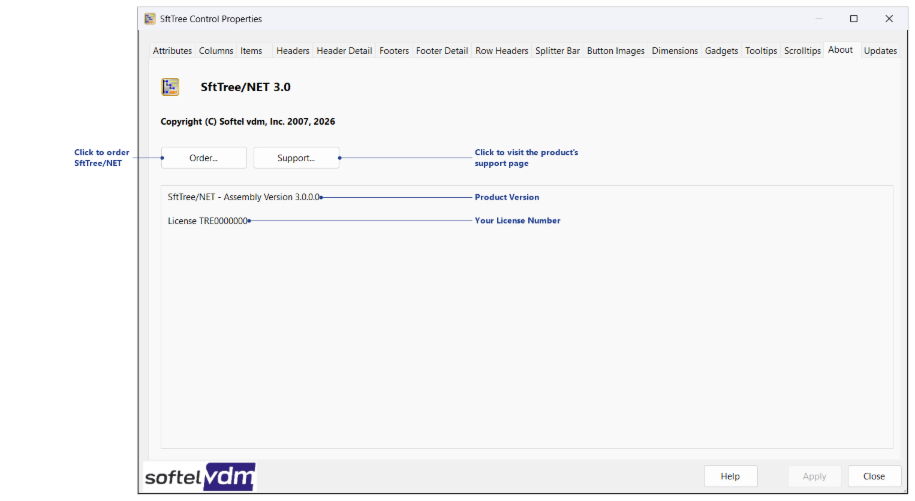Minimize the properties window

(819, 19)
